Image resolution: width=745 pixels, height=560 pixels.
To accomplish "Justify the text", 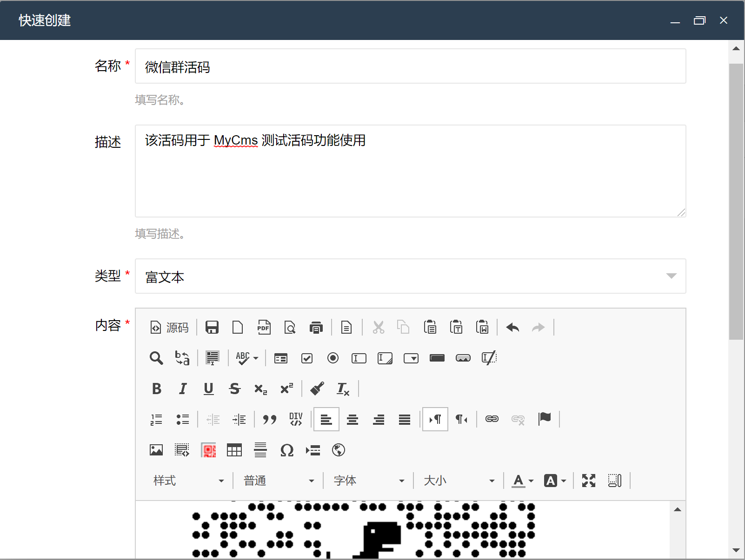I will pyautogui.click(x=405, y=420).
